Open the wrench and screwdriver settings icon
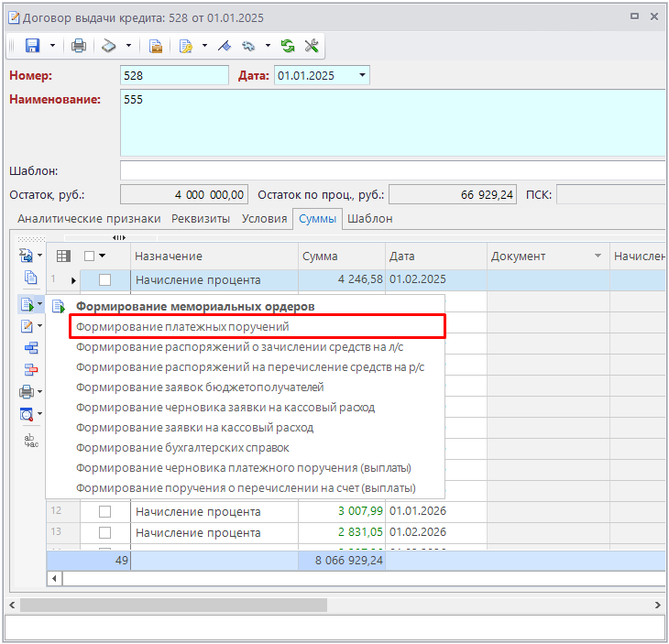 pyautogui.click(x=310, y=46)
